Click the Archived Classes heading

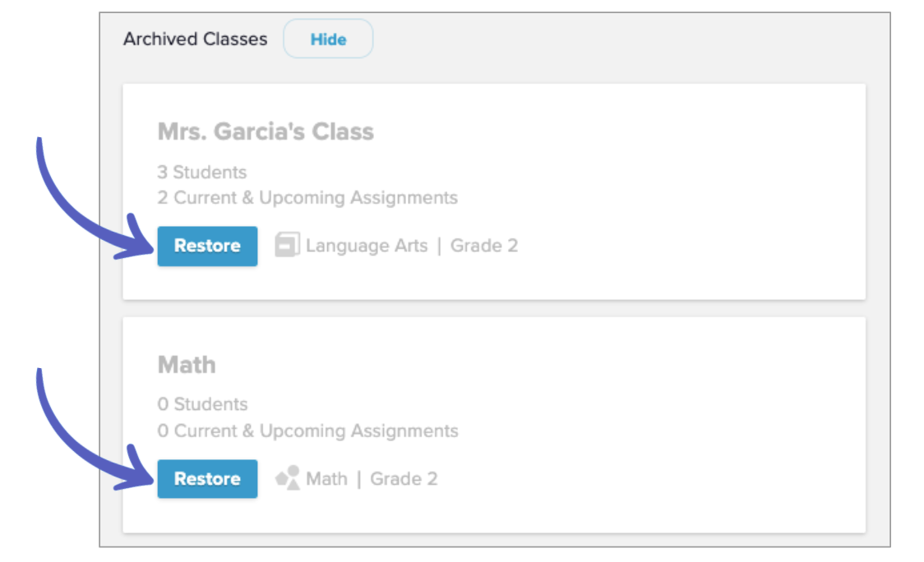(195, 39)
